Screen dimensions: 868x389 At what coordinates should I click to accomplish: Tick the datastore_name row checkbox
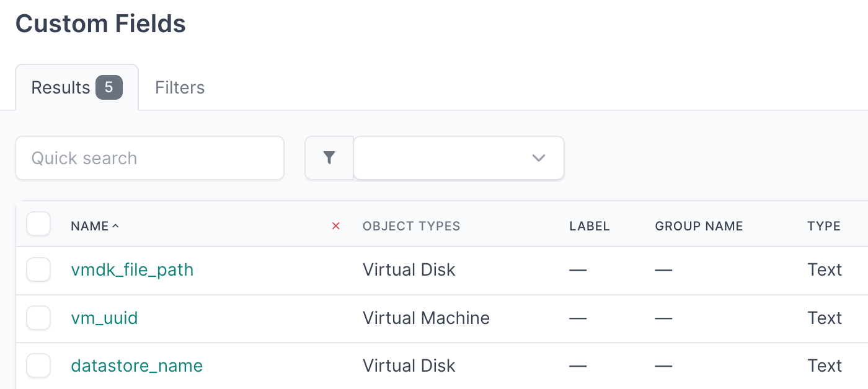38,365
